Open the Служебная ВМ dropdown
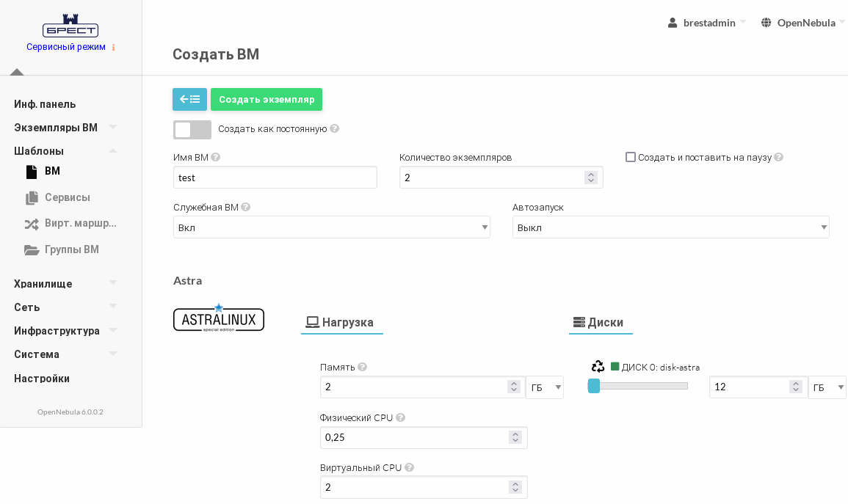848x504 pixels. 331,227
